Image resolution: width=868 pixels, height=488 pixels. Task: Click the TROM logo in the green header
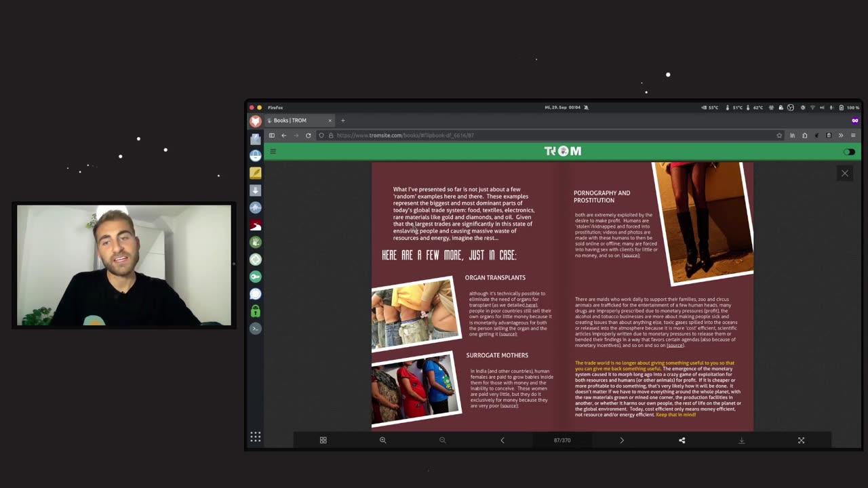pos(563,151)
